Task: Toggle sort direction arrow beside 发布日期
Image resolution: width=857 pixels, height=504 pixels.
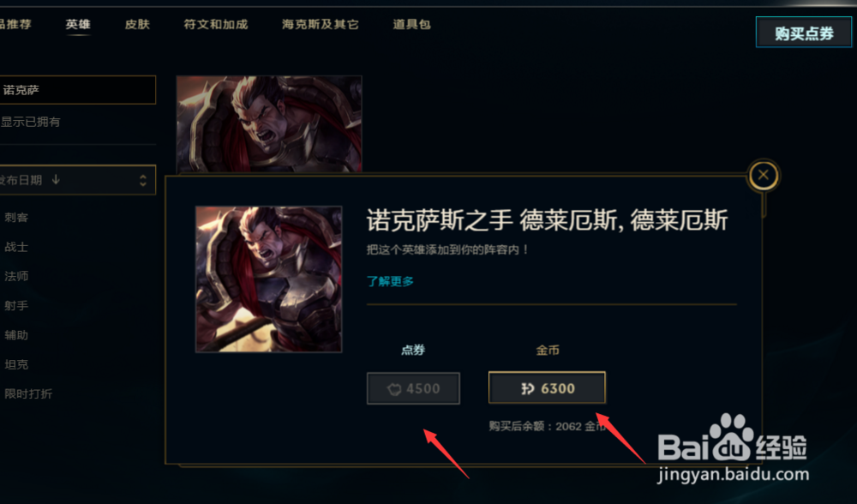Action: tap(56, 179)
